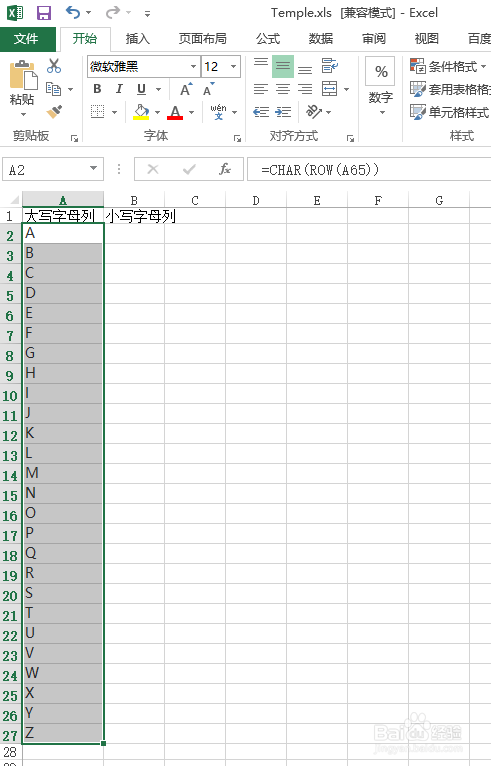This screenshot has height=766, width=491.
Task: Click the selection fill handle
Action: tap(103, 743)
